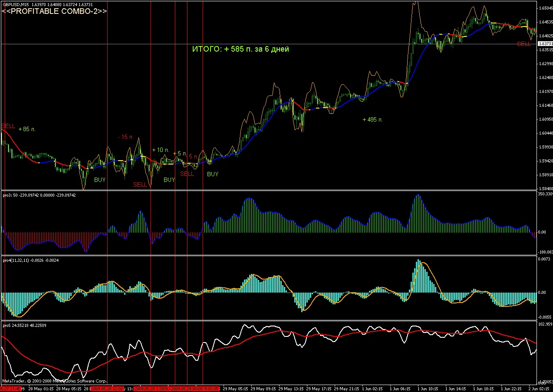
Task: Click the 0.0073 scale value of pro4
Action: (x=544, y=259)
